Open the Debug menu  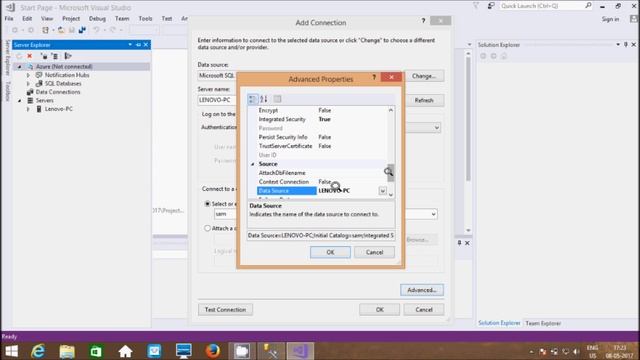pyautogui.click(x=97, y=18)
